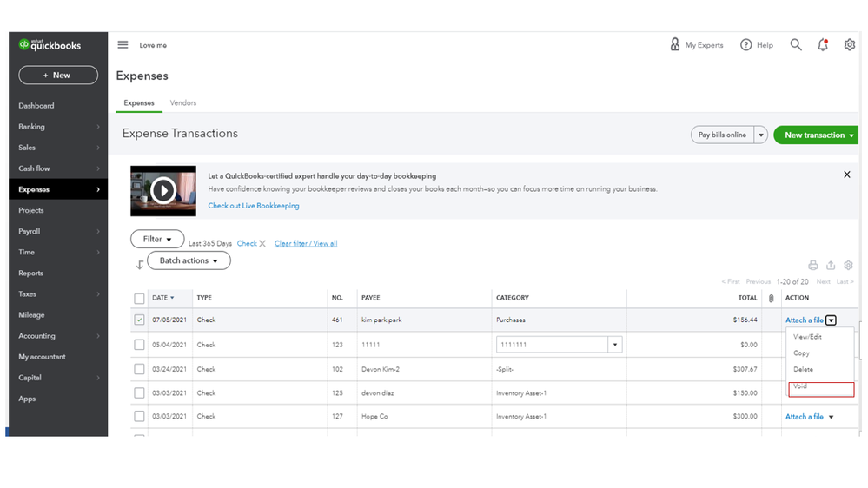868x488 pixels.
Task: Click the TOTAL column header
Action: pyautogui.click(x=747, y=298)
